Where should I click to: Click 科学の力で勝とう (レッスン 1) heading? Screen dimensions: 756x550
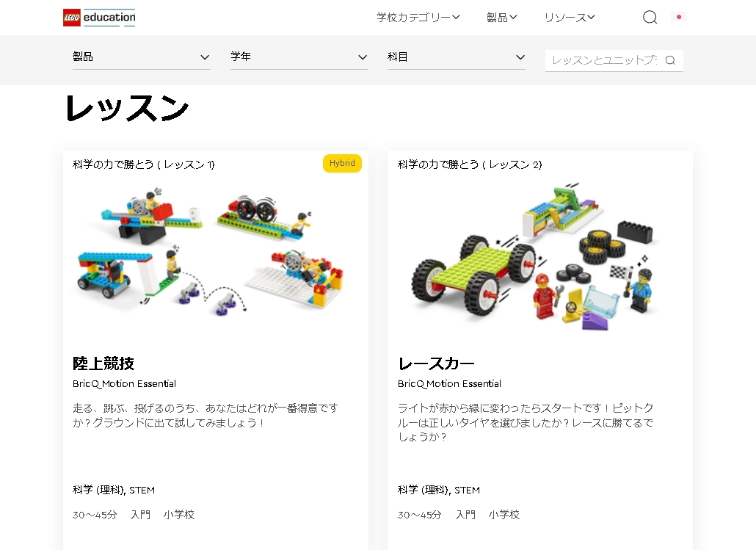[144, 164]
